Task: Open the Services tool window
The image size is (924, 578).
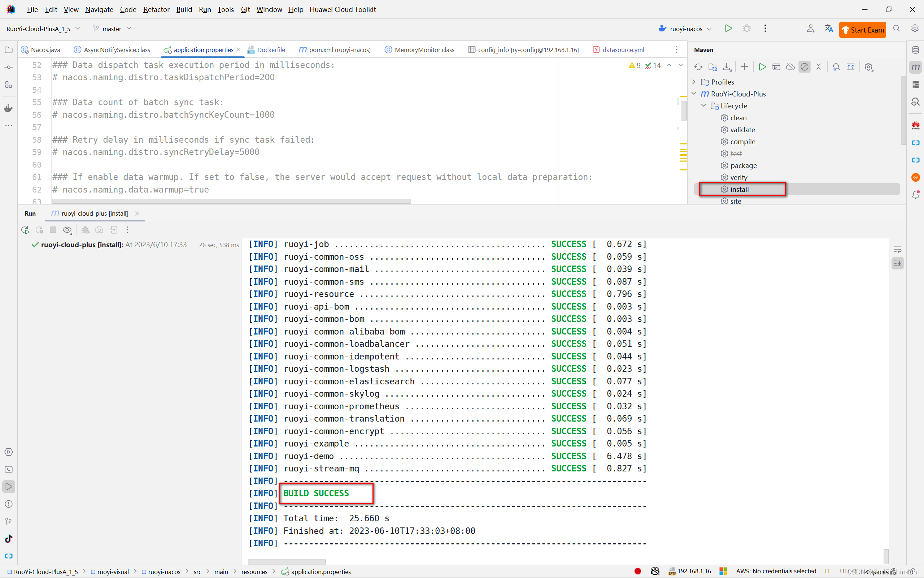Action: pos(8,452)
